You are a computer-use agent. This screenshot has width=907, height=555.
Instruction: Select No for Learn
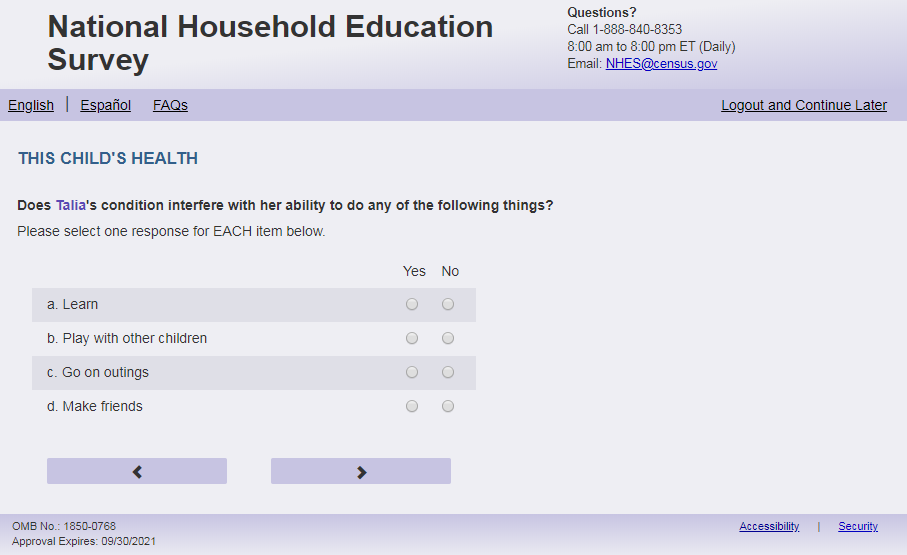coord(448,305)
